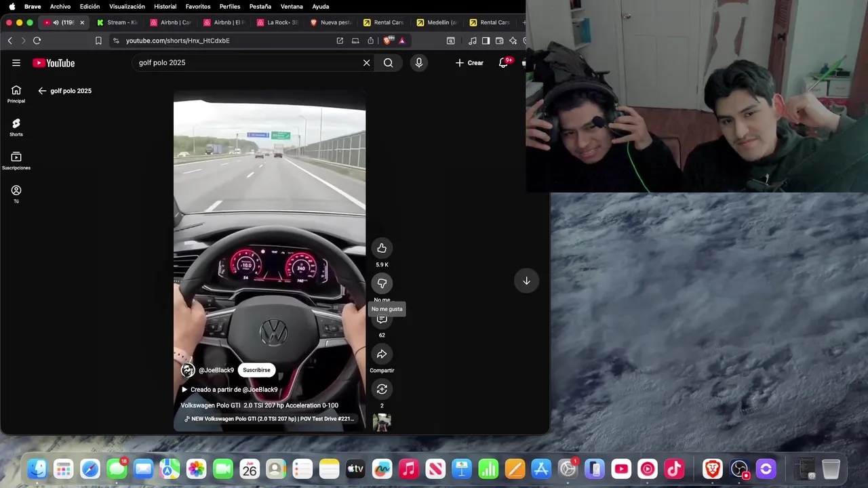The image size is (868, 488).
Task: Switch to the Medellín tab
Action: coord(437,22)
